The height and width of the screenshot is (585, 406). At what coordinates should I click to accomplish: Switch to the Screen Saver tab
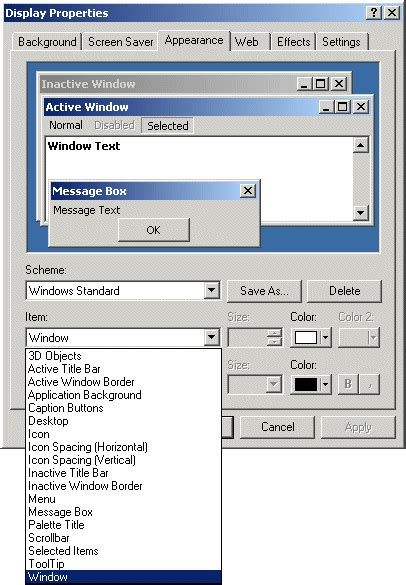[x=121, y=42]
